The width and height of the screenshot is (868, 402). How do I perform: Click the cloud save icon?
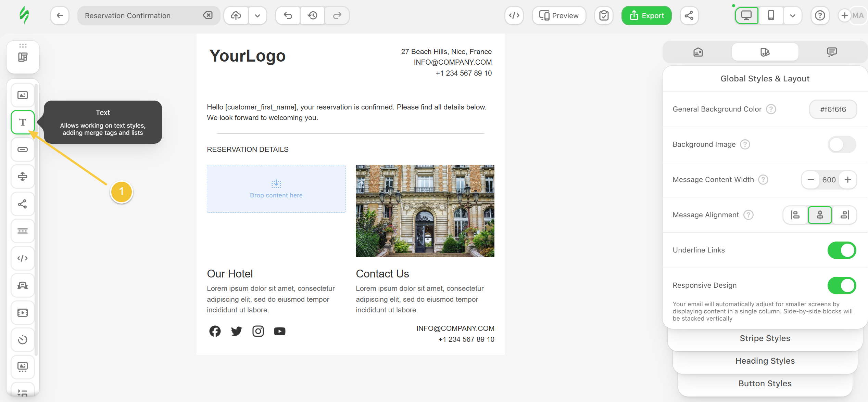tap(236, 15)
